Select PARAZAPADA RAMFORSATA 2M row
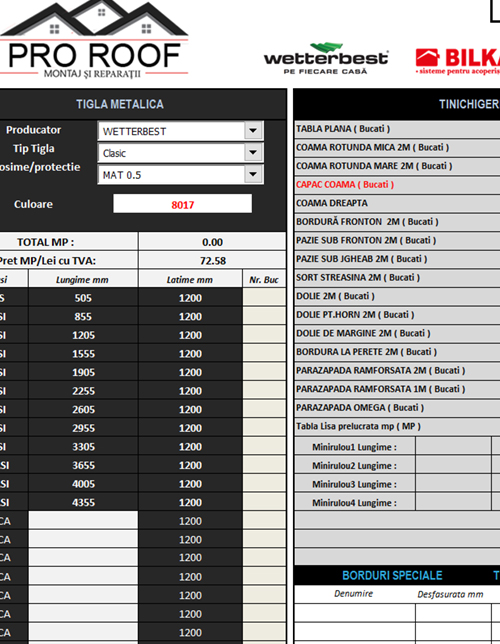500x644 pixels. point(397,370)
